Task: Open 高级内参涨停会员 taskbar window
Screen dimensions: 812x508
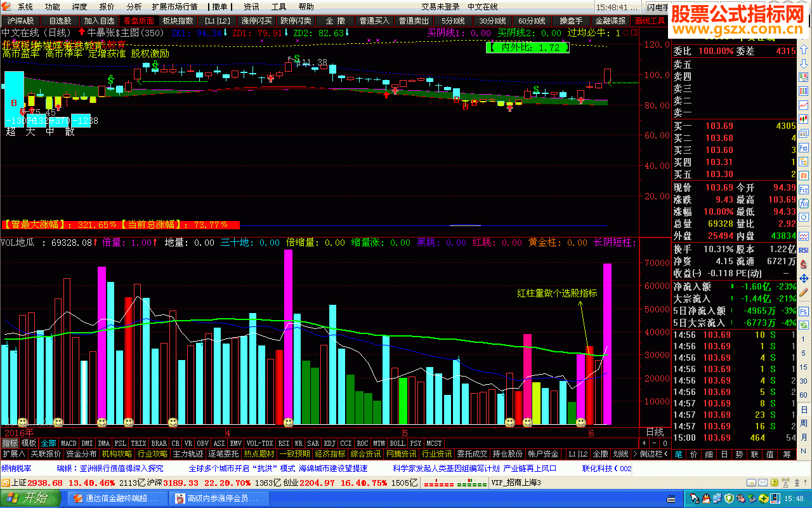Action: (219, 498)
